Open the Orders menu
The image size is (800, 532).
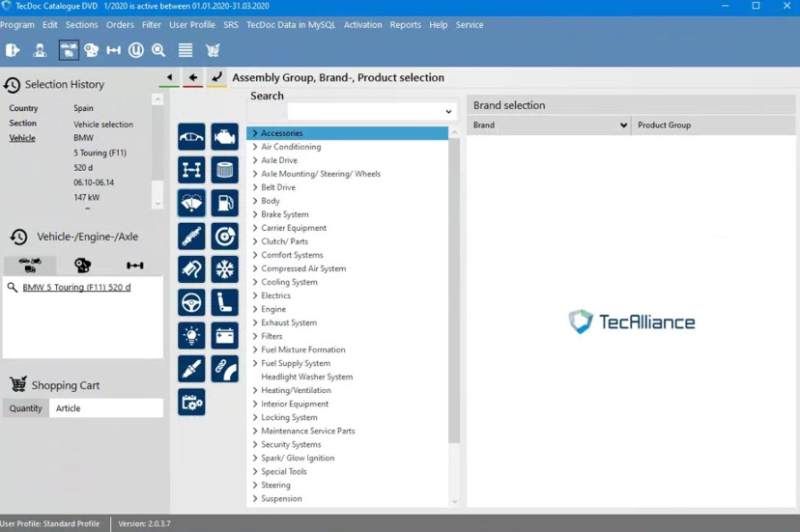click(120, 24)
